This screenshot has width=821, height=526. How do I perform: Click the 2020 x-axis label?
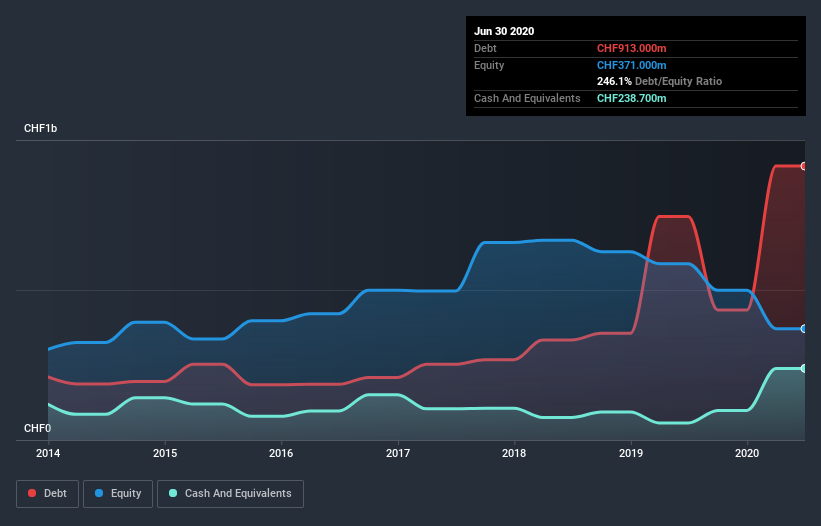tap(747, 453)
